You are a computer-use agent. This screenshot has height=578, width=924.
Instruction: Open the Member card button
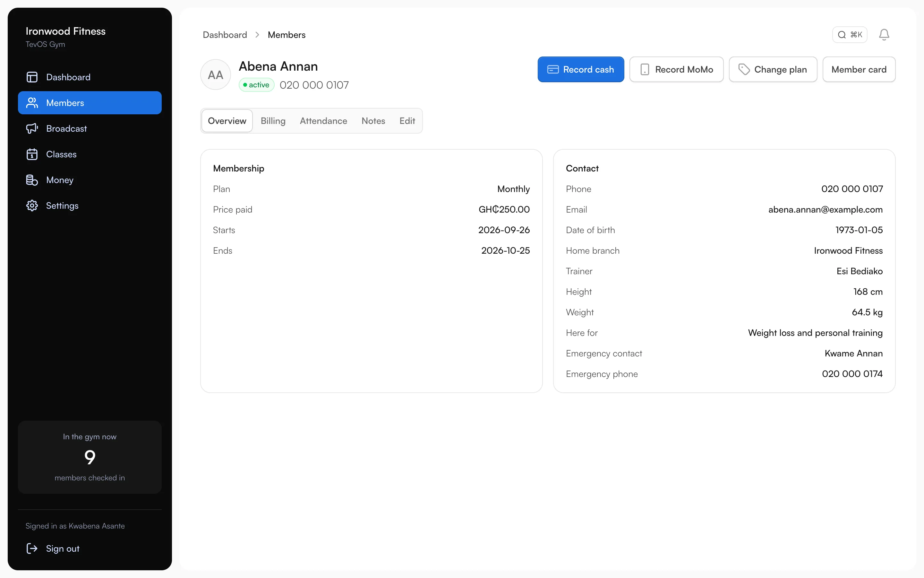(859, 70)
